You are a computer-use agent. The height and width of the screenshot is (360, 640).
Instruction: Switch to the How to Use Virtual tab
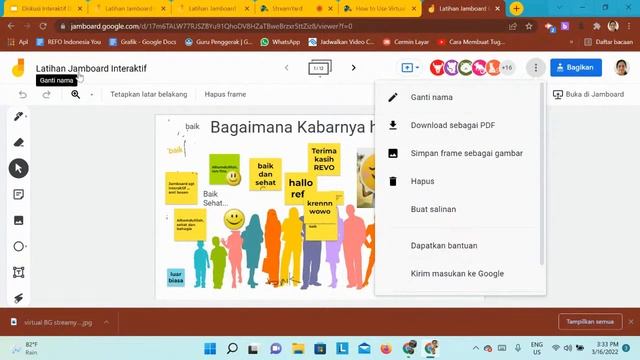(x=380, y=9)
